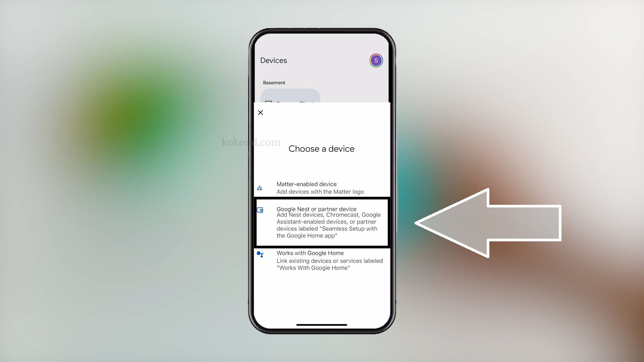644x362 pixels.
Task: Close the Choose a device dialog
Action: pyautogui.click(x=261, y=113)
